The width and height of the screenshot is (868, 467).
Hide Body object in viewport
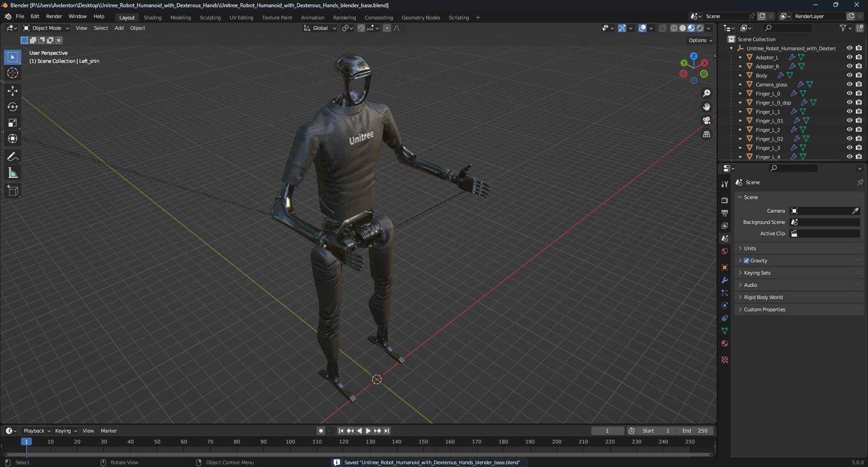point(849,75)
